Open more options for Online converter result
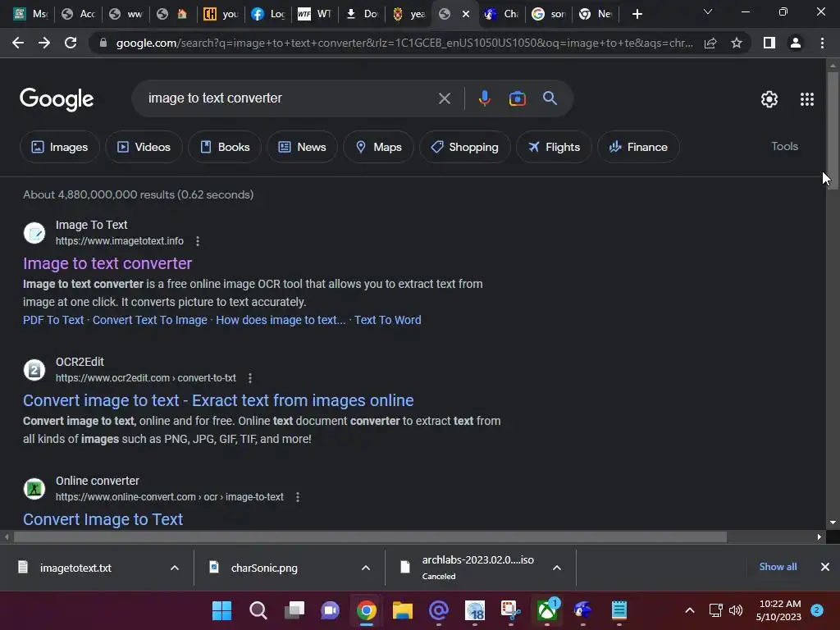Viewport: 840px width, 630px height. tap(298, 497)
